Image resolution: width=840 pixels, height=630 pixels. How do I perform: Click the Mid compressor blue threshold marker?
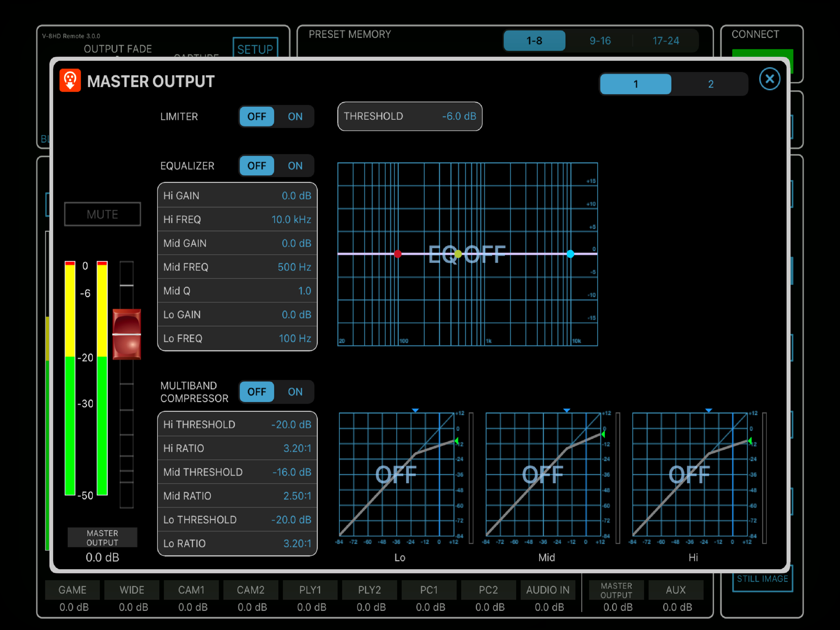(567, 411)
